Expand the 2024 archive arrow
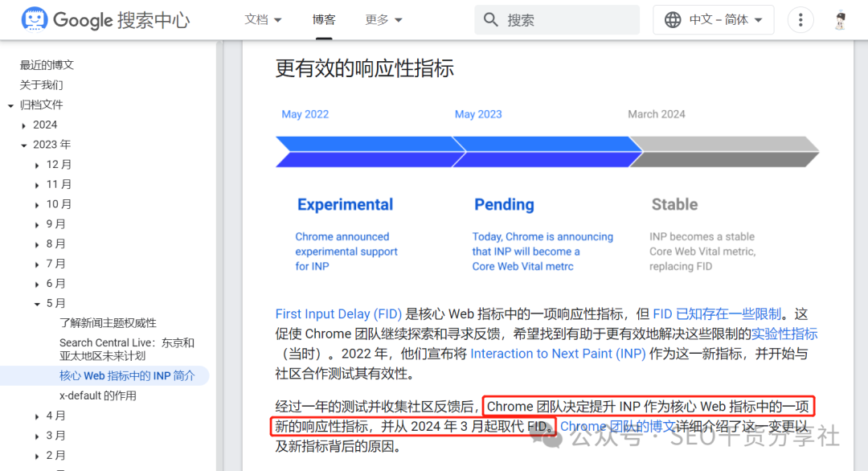 tap(24, 125)
